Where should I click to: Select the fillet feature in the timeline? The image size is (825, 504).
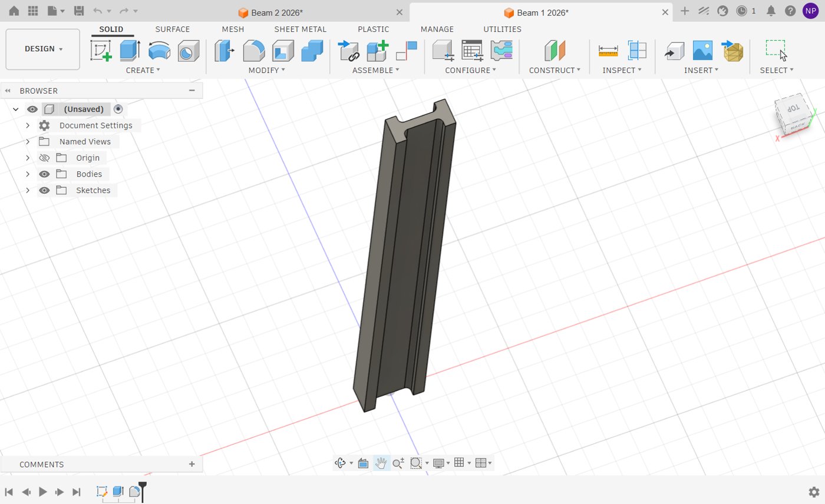pos(134,491)
